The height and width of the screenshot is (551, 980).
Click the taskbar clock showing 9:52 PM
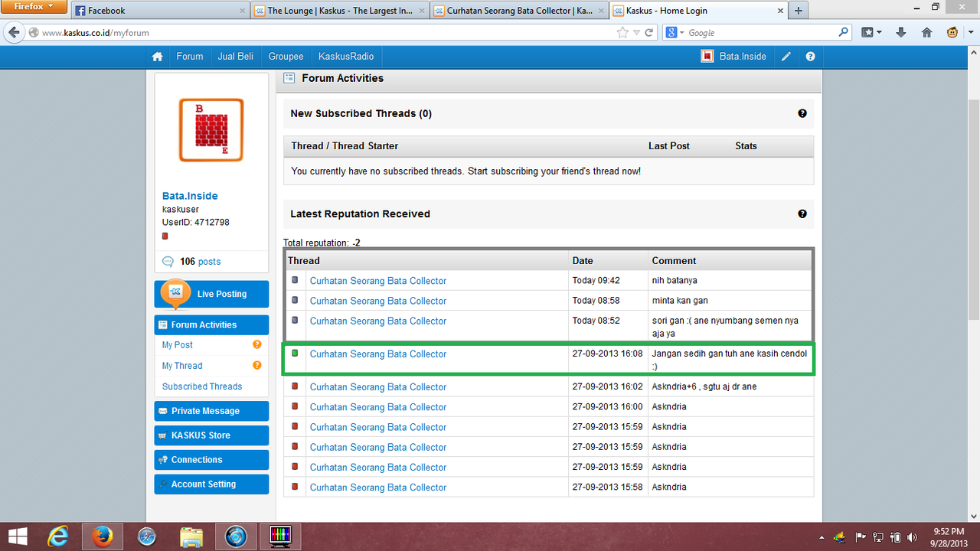pyautogui.click(x=950, y=537)
